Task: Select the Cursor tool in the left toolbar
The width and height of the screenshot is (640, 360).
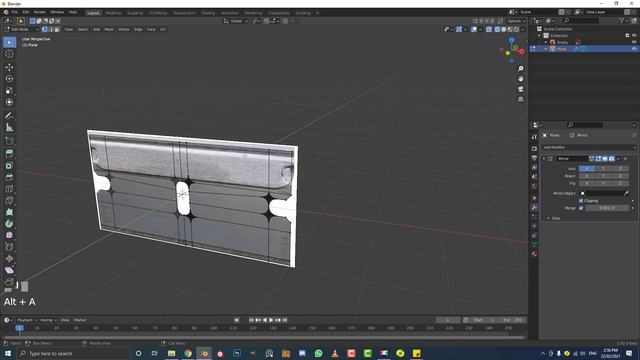Action: [x=9, y=54]
